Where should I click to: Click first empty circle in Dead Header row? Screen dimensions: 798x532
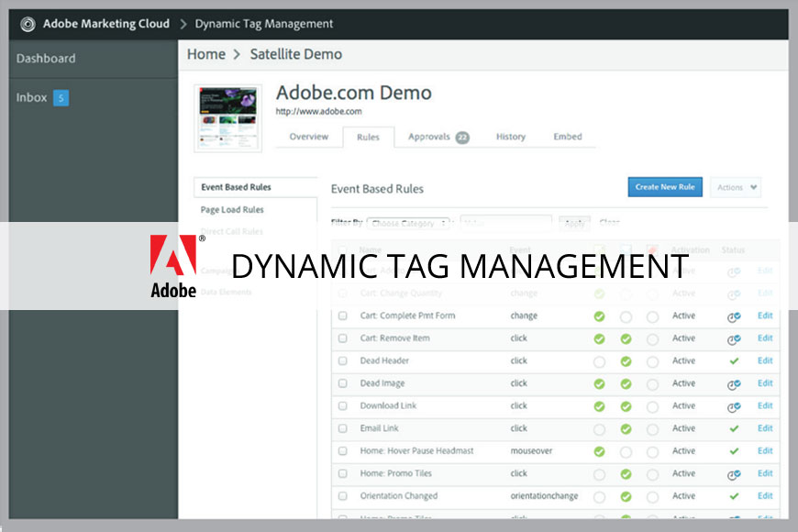click(600, 362)
